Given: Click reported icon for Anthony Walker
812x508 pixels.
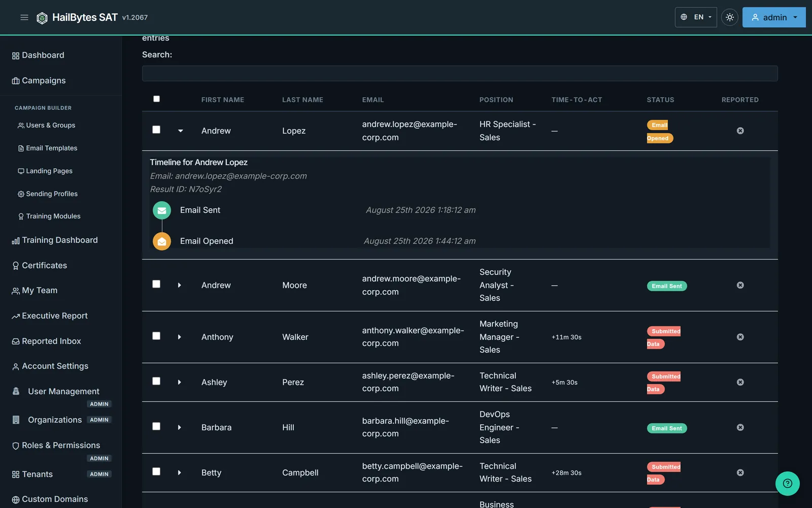Looking at the screenshot, I should pyautogui.click(x=740, y=337).
